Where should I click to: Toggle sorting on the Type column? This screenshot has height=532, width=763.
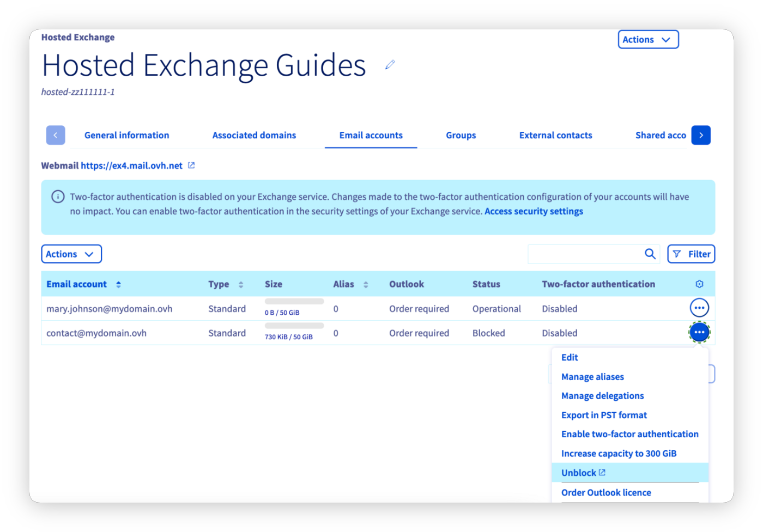pos(241,284)
